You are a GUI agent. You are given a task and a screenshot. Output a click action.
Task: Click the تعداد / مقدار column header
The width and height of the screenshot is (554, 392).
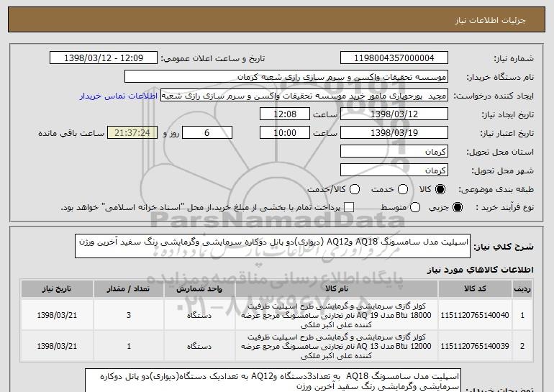click(x=129, y=289)
